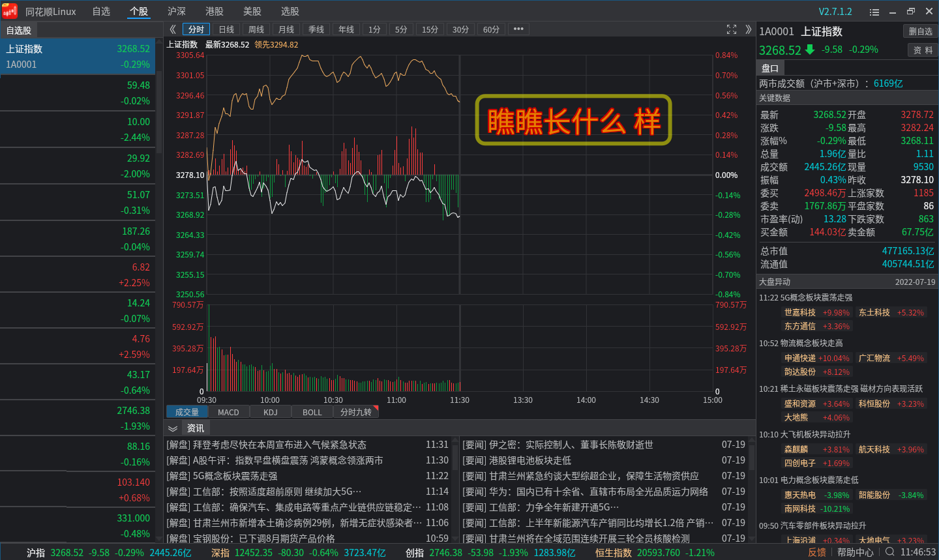
Task: Click the 资料 stock info button
Action: click(x=923, y=50)
